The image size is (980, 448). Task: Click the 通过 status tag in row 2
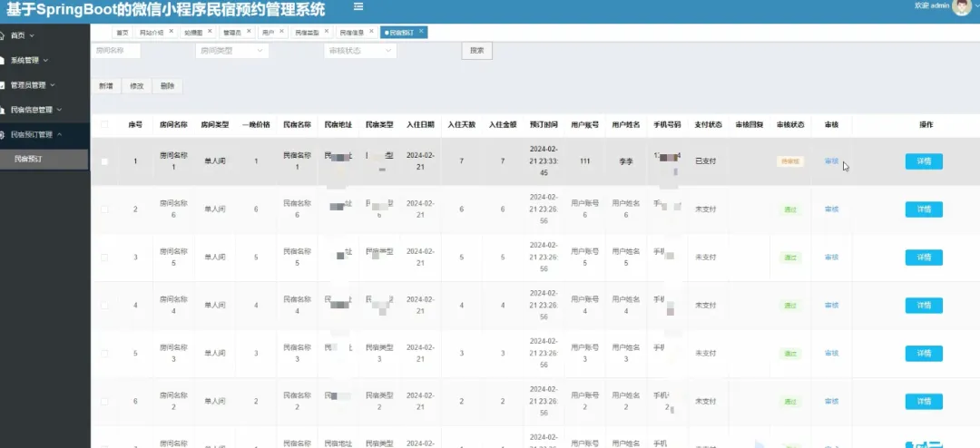click(x=790, y=209)
